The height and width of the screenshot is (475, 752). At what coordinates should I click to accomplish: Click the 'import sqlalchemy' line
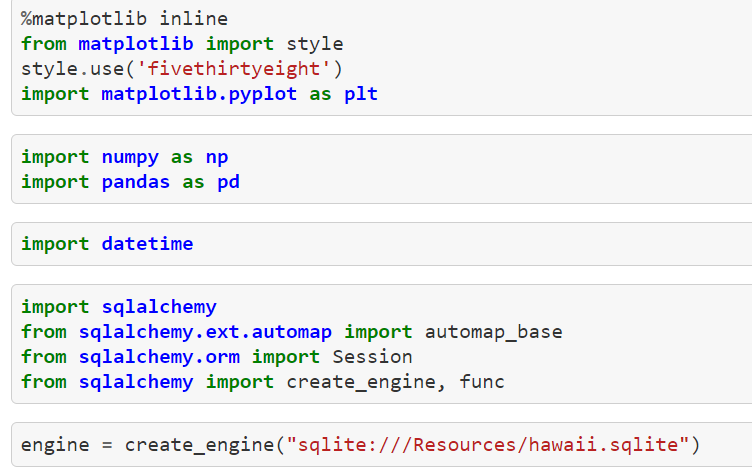119,307
